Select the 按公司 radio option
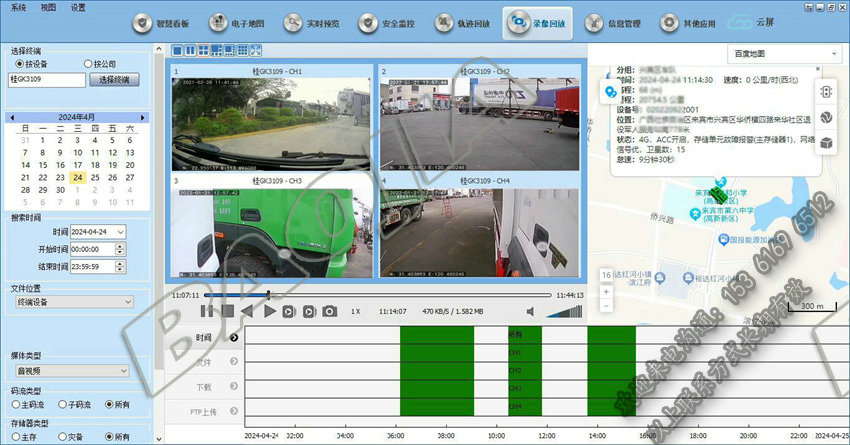The image size is (850, 445). tap(88, 63)
